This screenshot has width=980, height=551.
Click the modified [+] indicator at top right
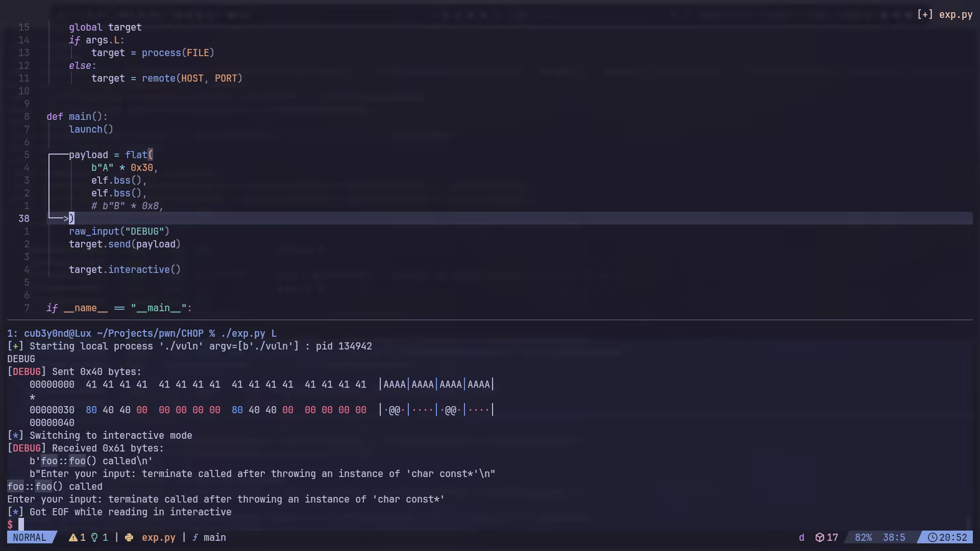click(x=924, y=15)
